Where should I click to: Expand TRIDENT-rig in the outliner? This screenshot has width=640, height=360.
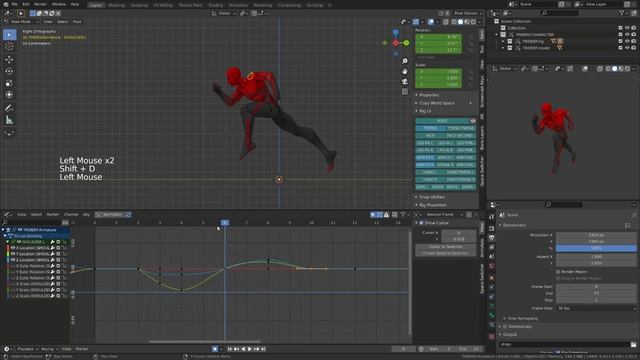coord(504,41)
